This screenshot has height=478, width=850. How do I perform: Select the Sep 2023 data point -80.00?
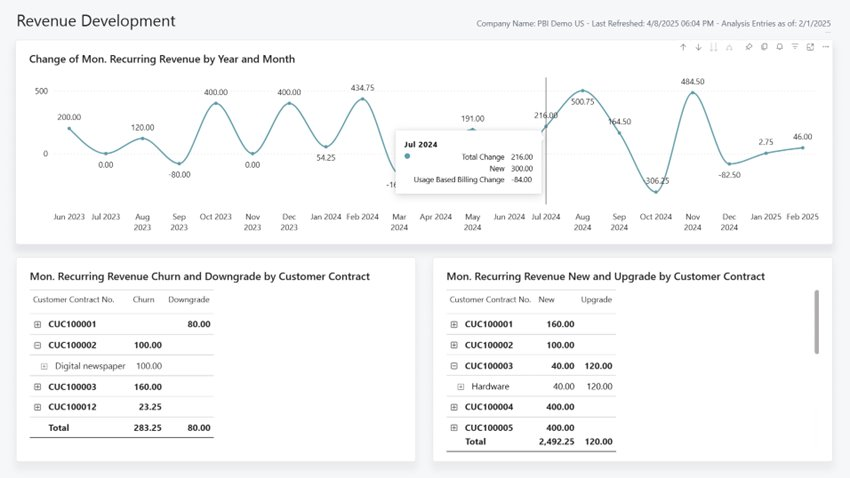coord(179,164)
